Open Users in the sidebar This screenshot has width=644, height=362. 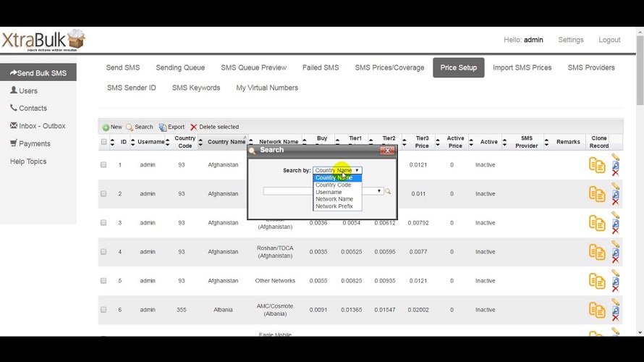click(24, 90)
